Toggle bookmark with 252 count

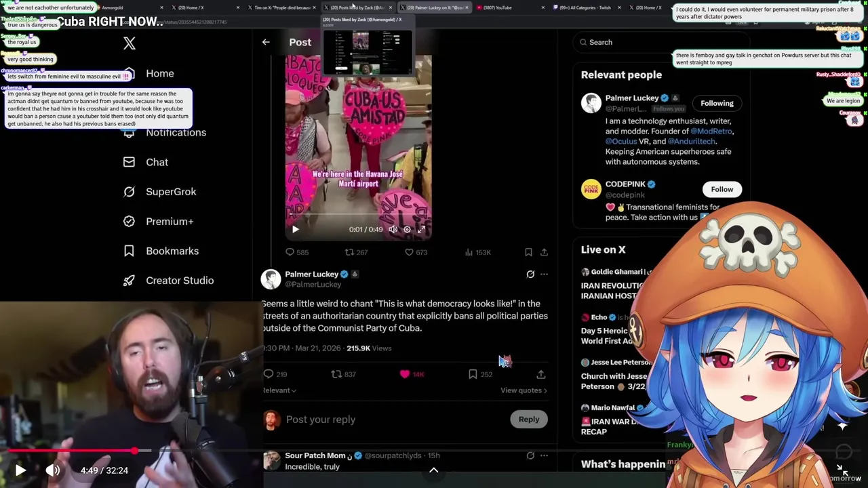pyautogui.click(x=473, y=374)
